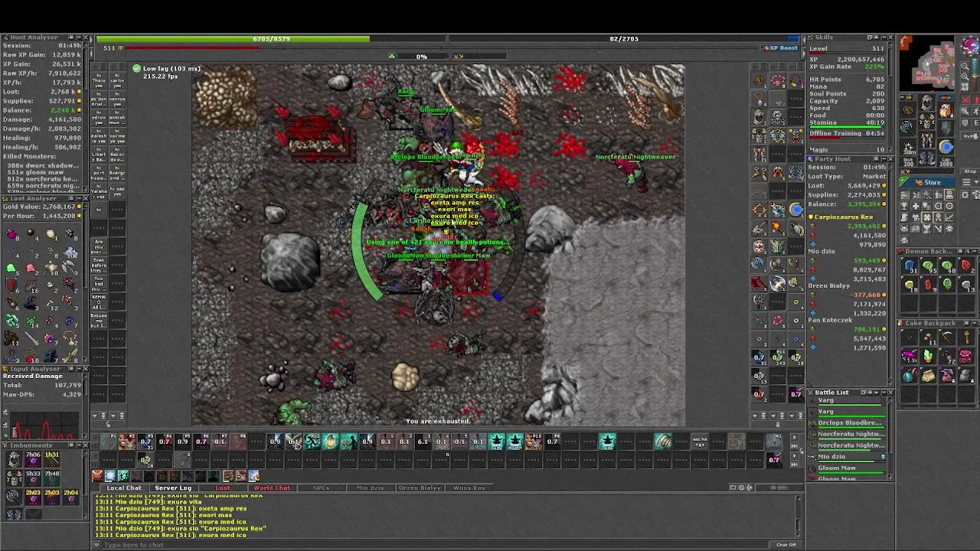980x551 pixels.
Task: Collapse the Battle List panel
Action: point(884,393)
